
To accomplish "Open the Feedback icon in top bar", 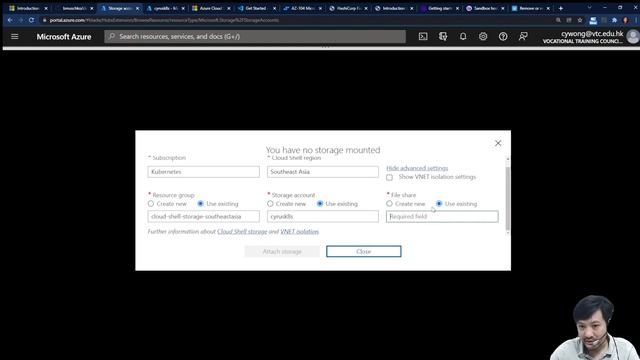I will pyautogui.click(x=523, y=37).
